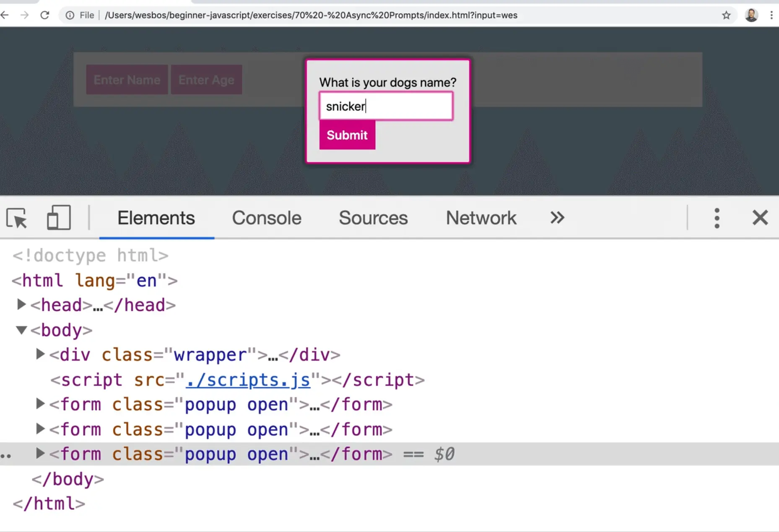Viewport: 779px width, 532px height.
Task: Expand the div wrapper node
Action: 40,354
